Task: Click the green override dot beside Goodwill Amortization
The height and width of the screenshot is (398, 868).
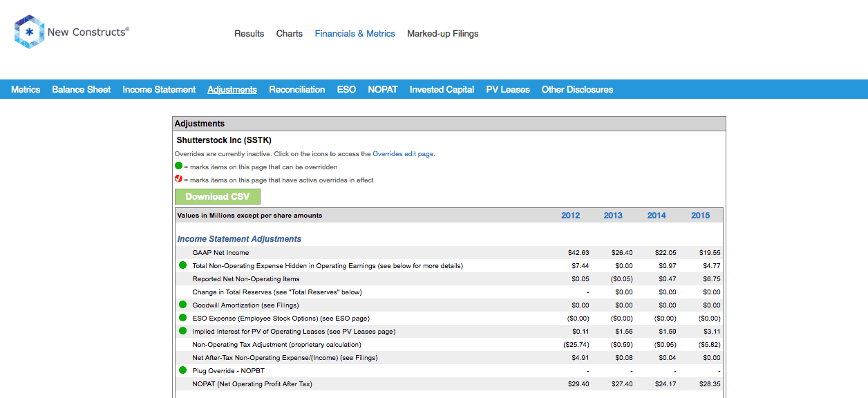Action: (x=183, y=305)
